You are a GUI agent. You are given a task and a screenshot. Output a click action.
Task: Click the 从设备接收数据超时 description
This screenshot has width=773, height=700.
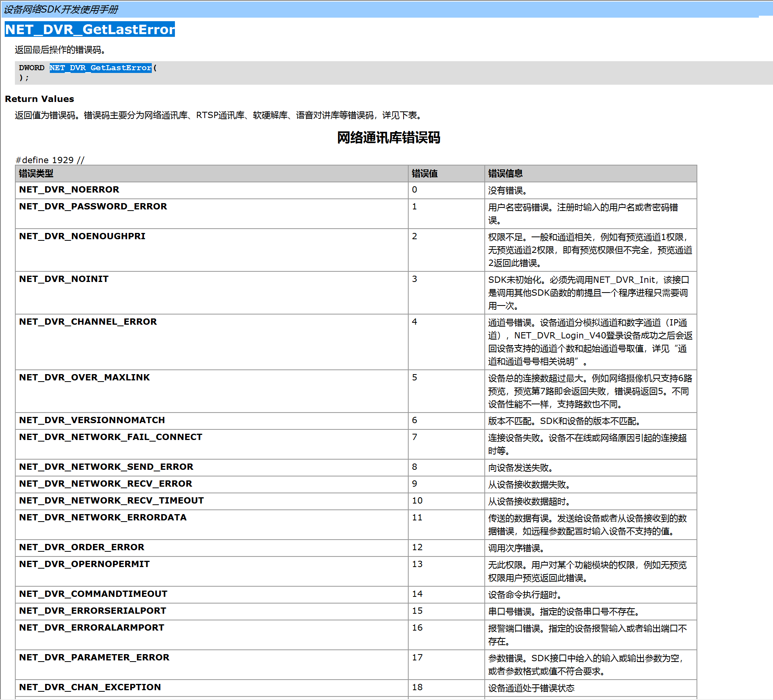(591, 501)
